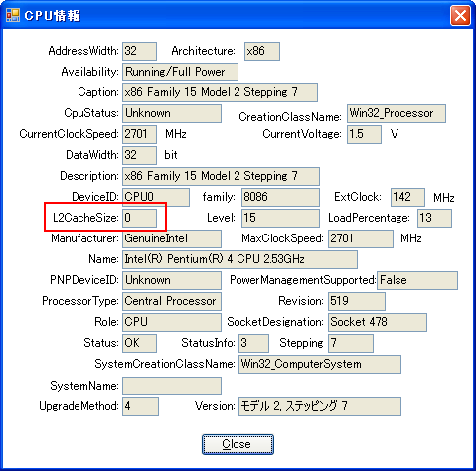Click the CpuStatus field showing Unknown
This screenshot has height=471, width=476.
pyautogui.click(x=172, y=113)
